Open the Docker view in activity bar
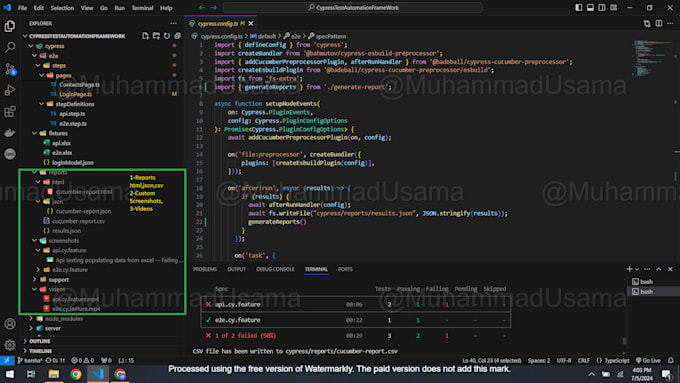This screenshot has height=383, width=680. (10, 132)
